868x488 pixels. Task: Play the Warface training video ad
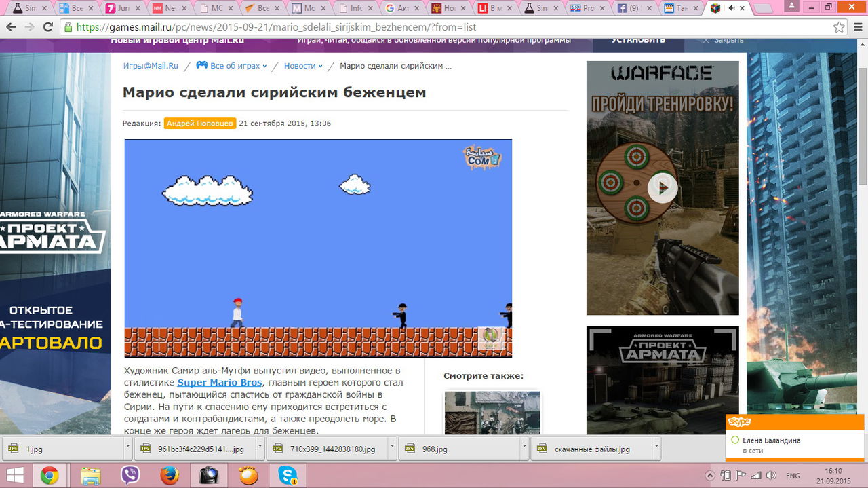(x=662, y=187)
